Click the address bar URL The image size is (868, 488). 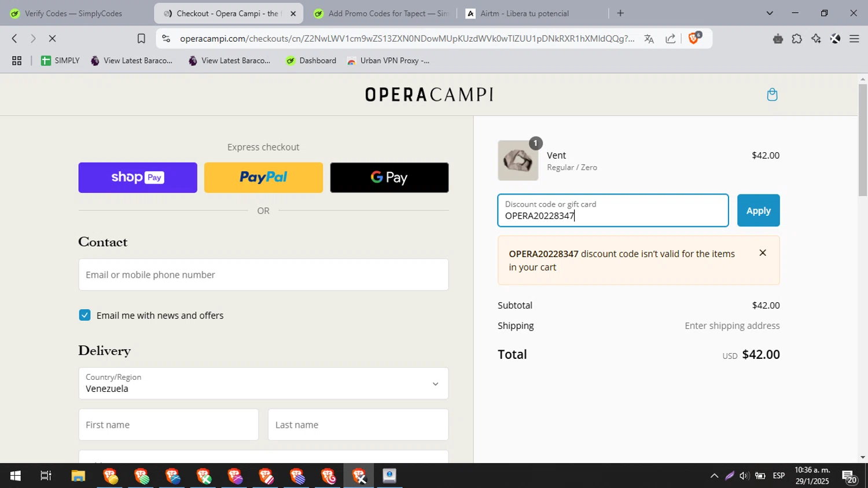coord(407,39)
